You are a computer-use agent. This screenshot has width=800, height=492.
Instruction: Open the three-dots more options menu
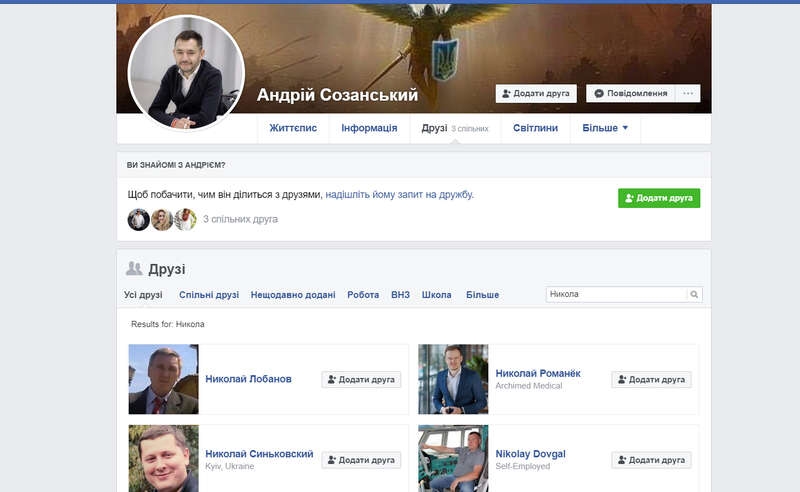[688, 93]
